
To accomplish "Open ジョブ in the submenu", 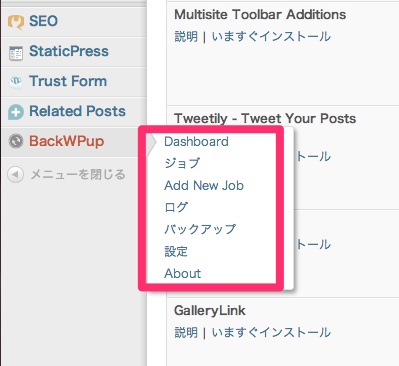I will point(182,163).
